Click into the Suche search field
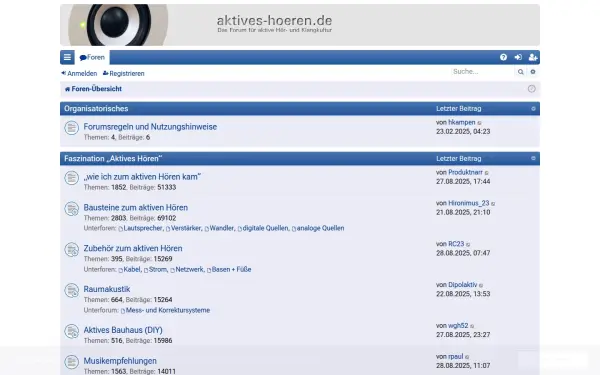 tap(483, 72)
